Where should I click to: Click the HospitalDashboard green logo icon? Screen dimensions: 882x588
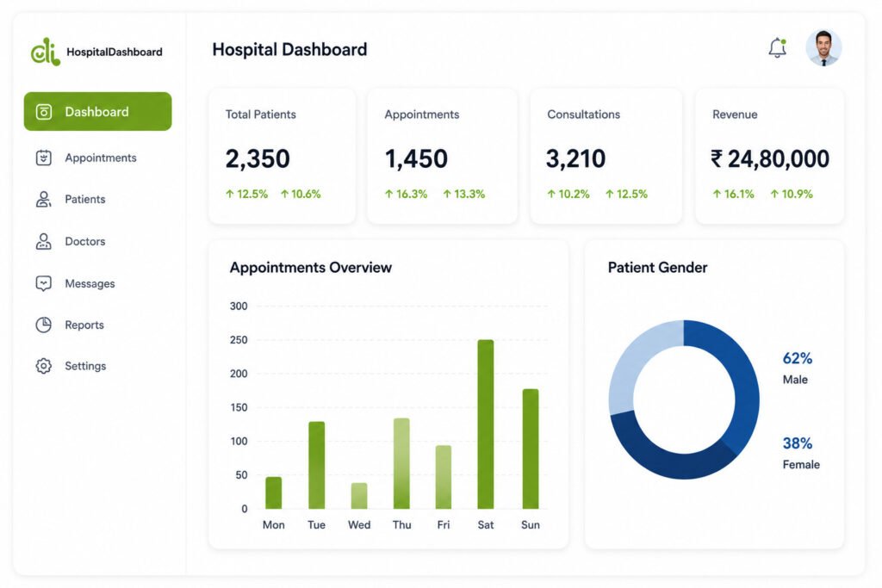click(46, 52)
